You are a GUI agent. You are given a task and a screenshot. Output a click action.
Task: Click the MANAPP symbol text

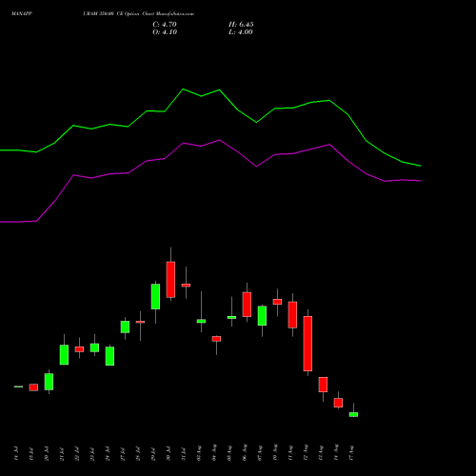[22, 13]
